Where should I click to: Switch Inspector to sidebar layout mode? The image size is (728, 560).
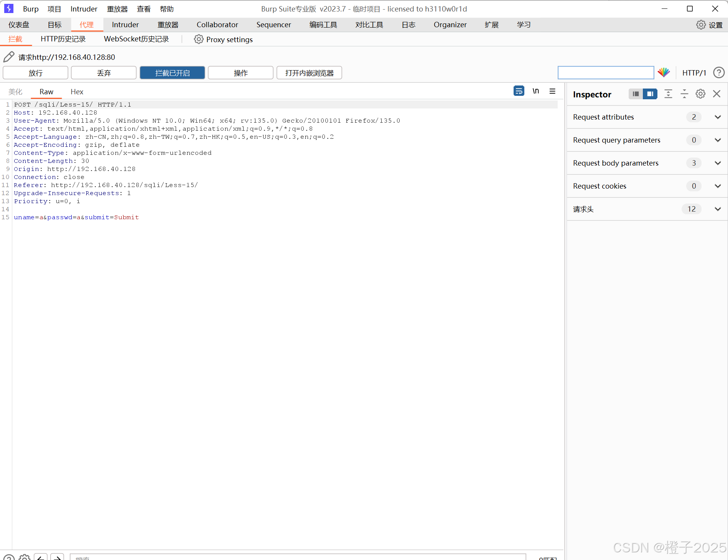(x=649, y=94)
